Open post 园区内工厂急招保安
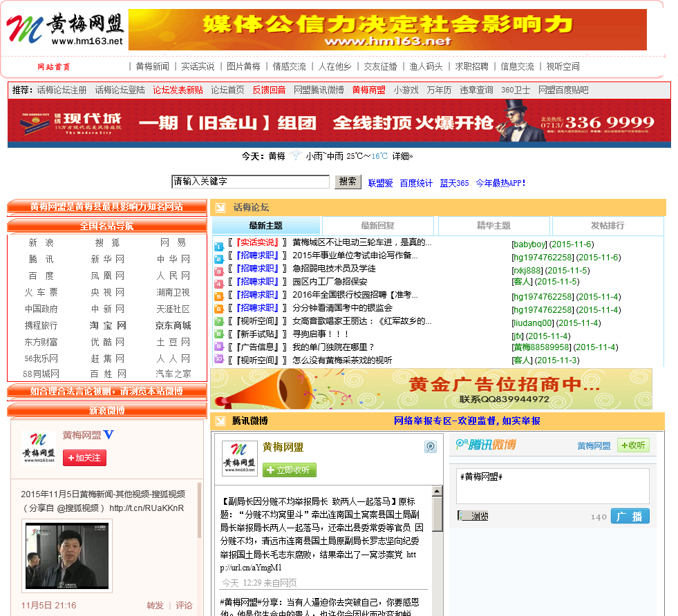The width and height of the screenshot is (678, 616). 330,282
